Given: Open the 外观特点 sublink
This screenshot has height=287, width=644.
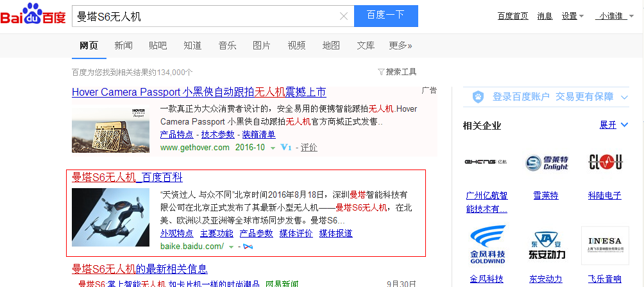Looking at the screenshot, I should 176,234.
